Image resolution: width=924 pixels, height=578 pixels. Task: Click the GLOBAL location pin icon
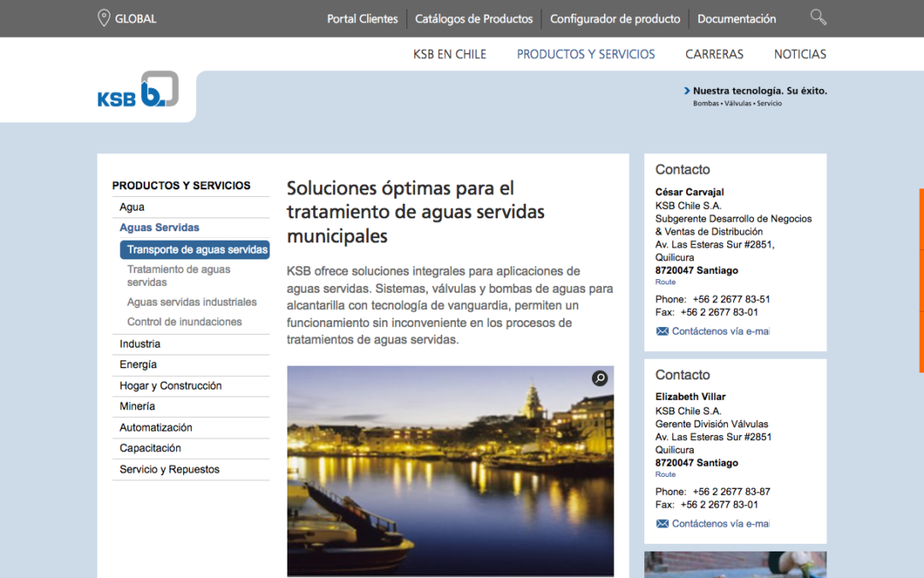(104, 18)
